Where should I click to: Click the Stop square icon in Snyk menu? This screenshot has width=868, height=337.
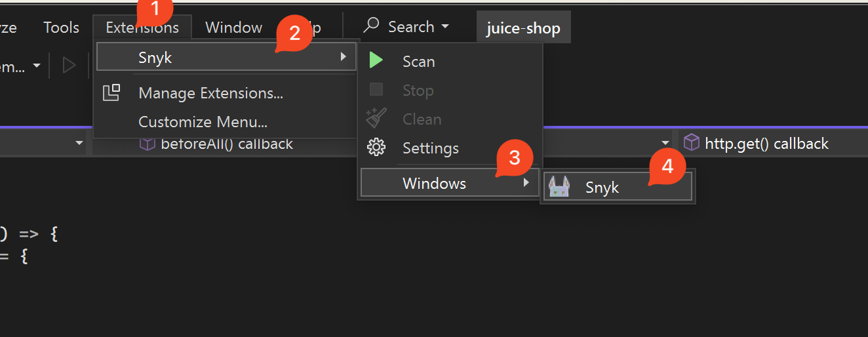376,90
